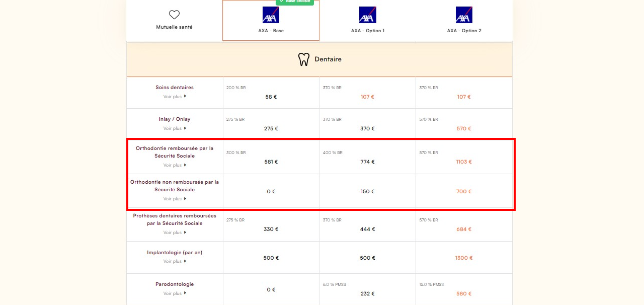Click the tooth icon beside Dentaire
This screenshot has height=305, width=644.
point(304,59)
